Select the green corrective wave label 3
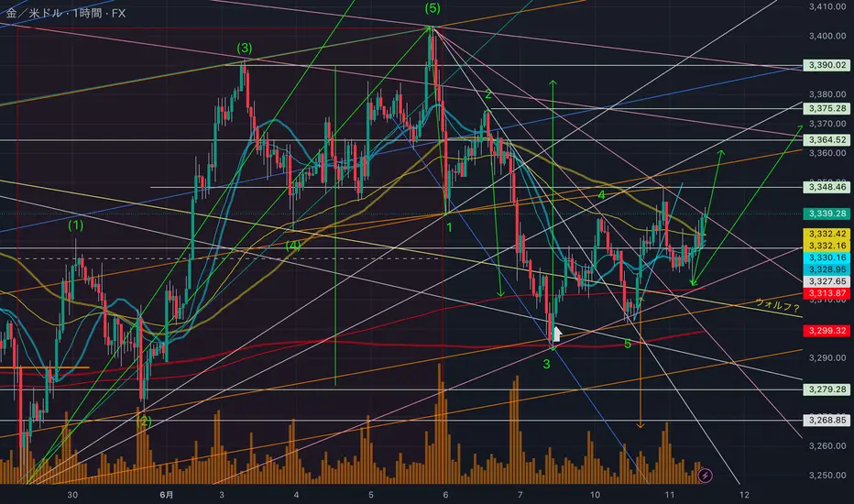This screenshot has width=854, height=504. [546, 364]
